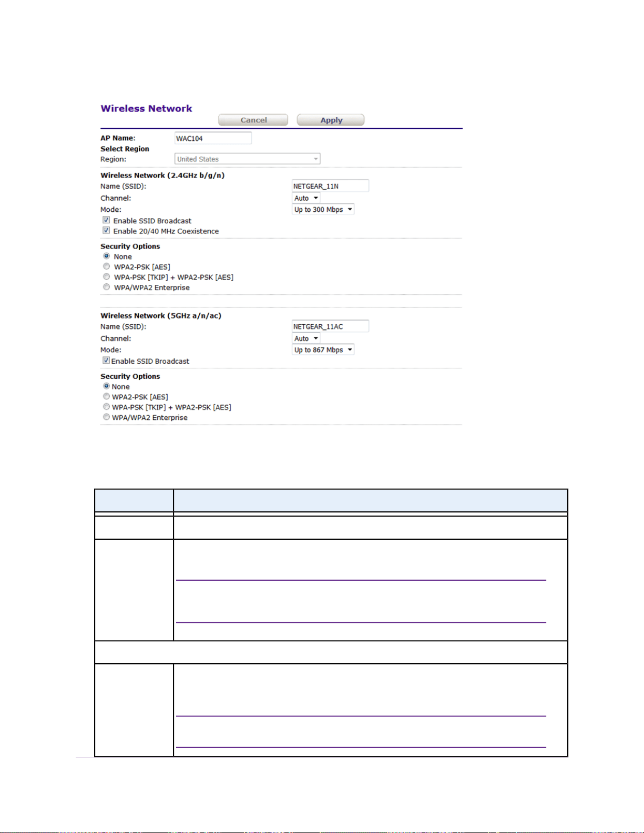Open the 5GHz Channel Auto dropdown
Image resolution: width=644 pixels, height=833 pixels.
306,338
